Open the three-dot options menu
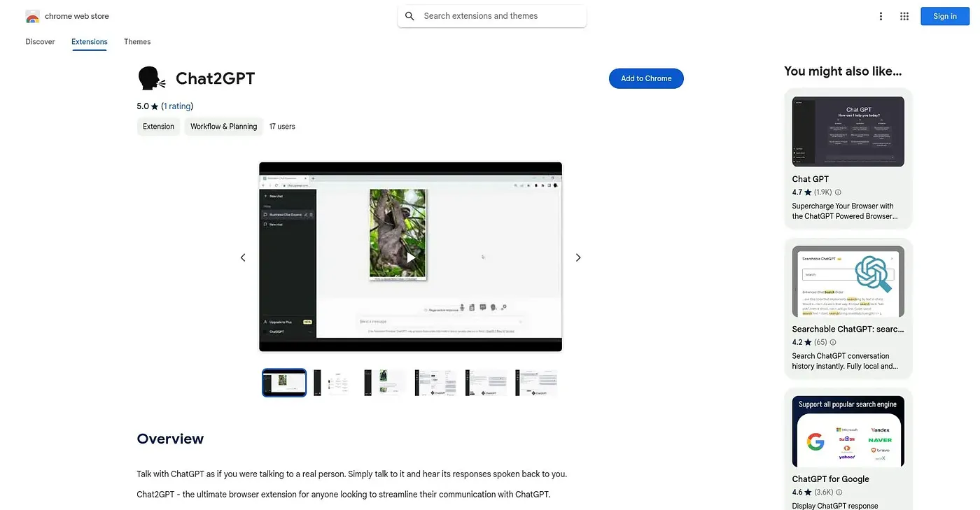The width and height of the screenshot is (980, 510). pyautogui.click(x=881, y=16)
